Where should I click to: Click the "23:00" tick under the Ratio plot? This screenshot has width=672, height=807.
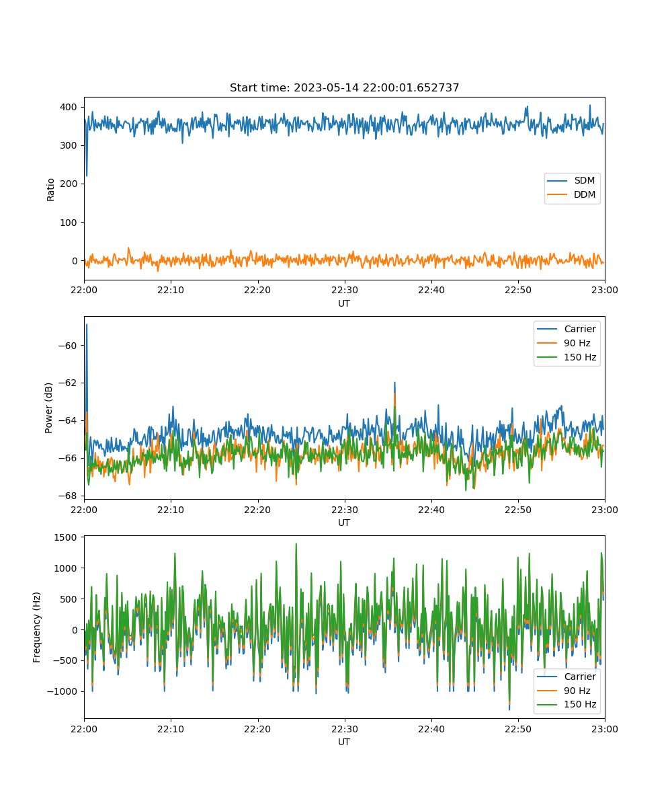click(604, 290)
